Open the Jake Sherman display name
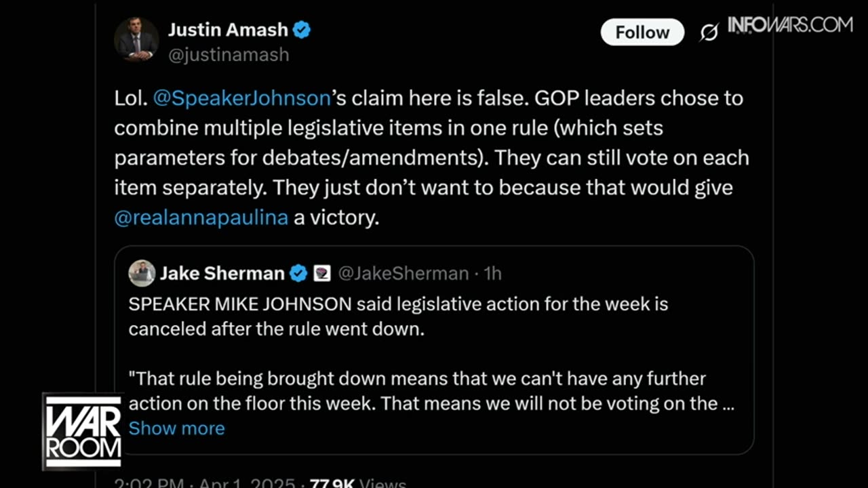The height and width of the screenshot is (488, 868). point(222,273)
